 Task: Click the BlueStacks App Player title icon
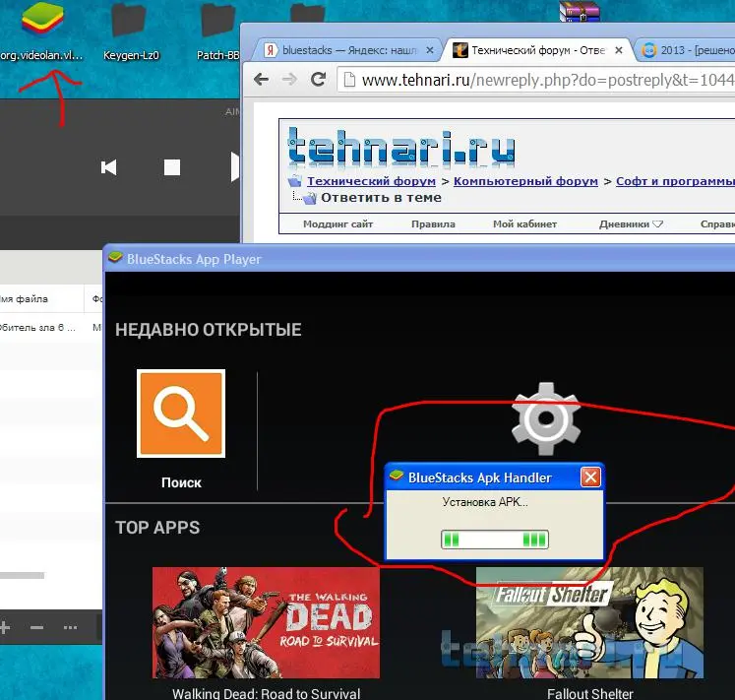pos(115,258)
